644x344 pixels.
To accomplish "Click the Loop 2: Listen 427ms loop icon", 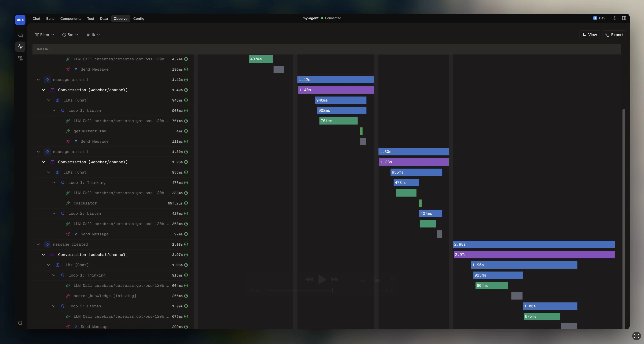I will pyautogui.click(x=63, y=213).
